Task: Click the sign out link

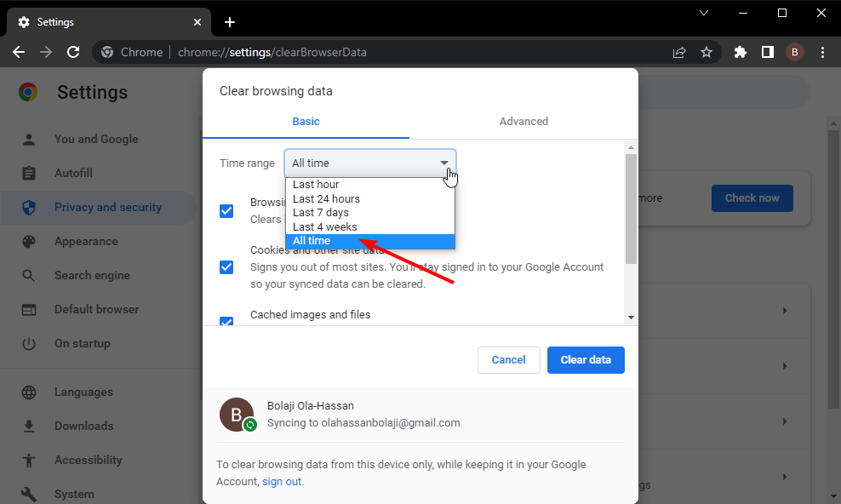Action: coord(282,482)
